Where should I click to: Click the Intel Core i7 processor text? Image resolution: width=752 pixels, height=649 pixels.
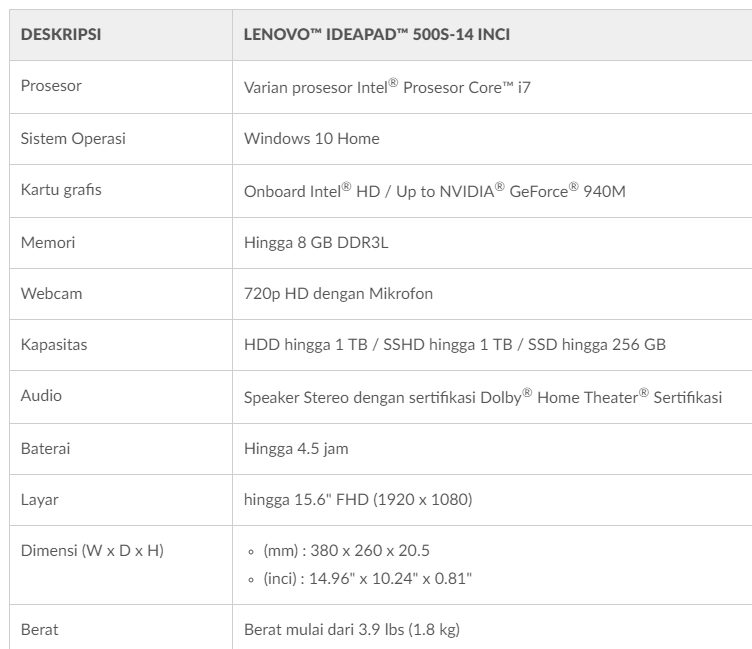point(389,87)
